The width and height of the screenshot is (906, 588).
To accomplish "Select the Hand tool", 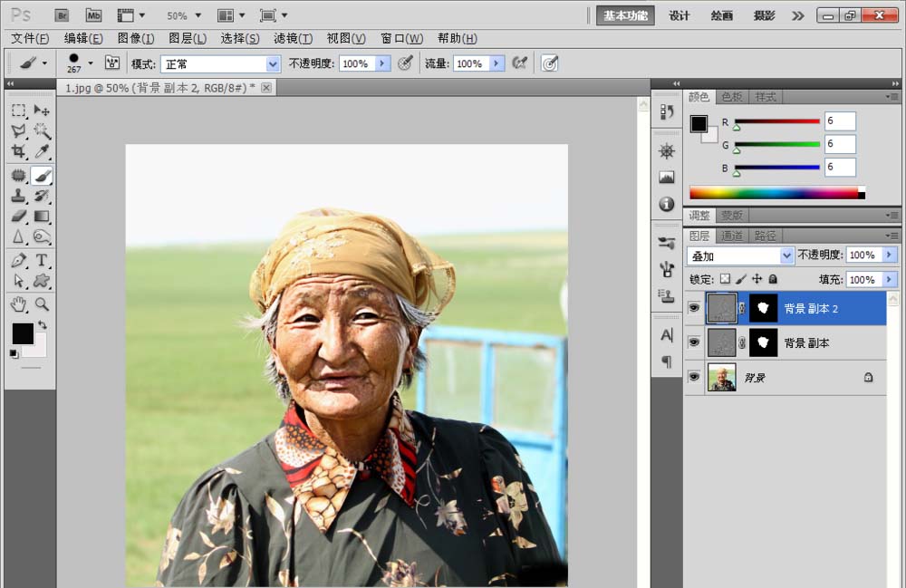I will pos(18,304).
